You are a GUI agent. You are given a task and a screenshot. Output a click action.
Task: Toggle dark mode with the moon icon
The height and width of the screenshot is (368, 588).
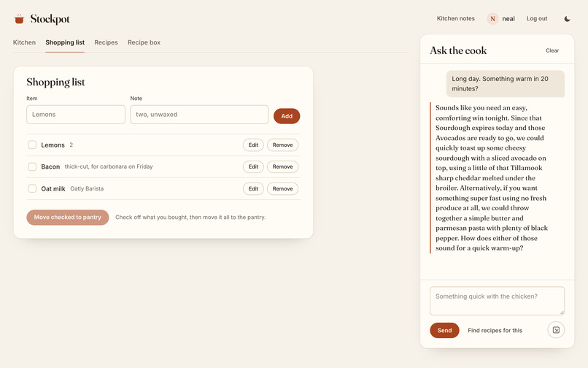[567, 19]
